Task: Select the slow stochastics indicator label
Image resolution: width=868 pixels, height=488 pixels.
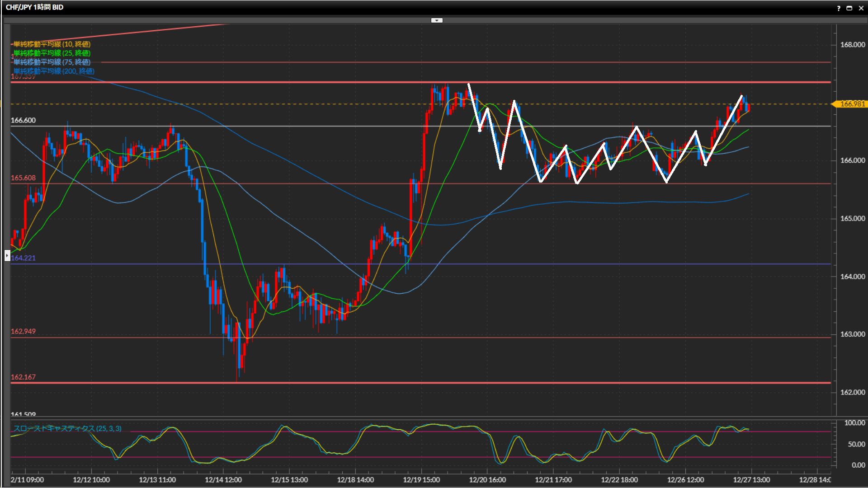Action: pos(67,428)
